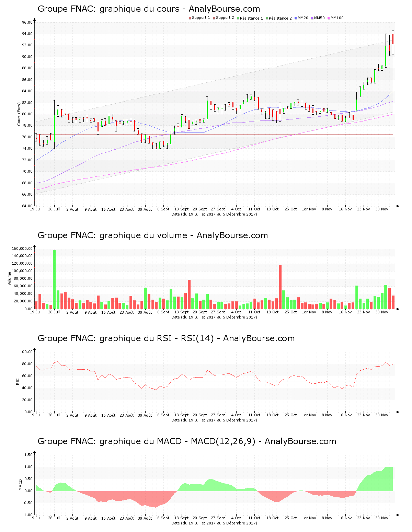Select the MM50 legend label

(x=319, y=18)
